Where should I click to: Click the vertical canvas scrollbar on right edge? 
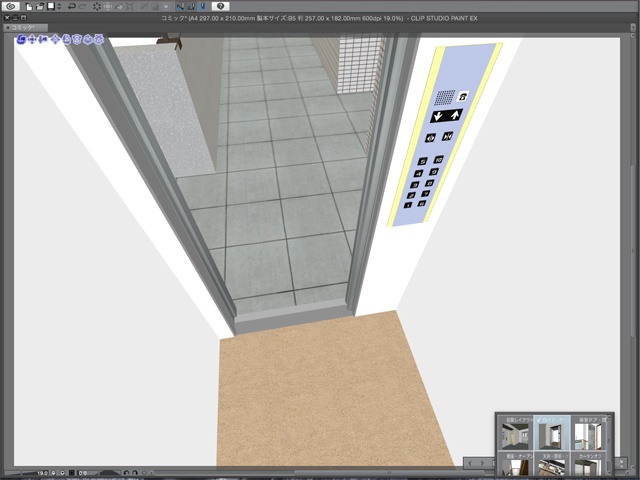pos(633,249)
